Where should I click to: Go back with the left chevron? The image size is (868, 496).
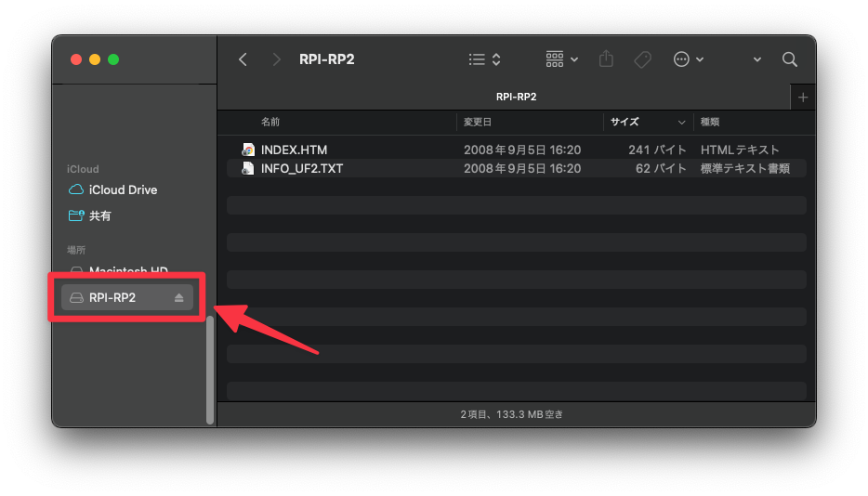click(x=243, y=59)
